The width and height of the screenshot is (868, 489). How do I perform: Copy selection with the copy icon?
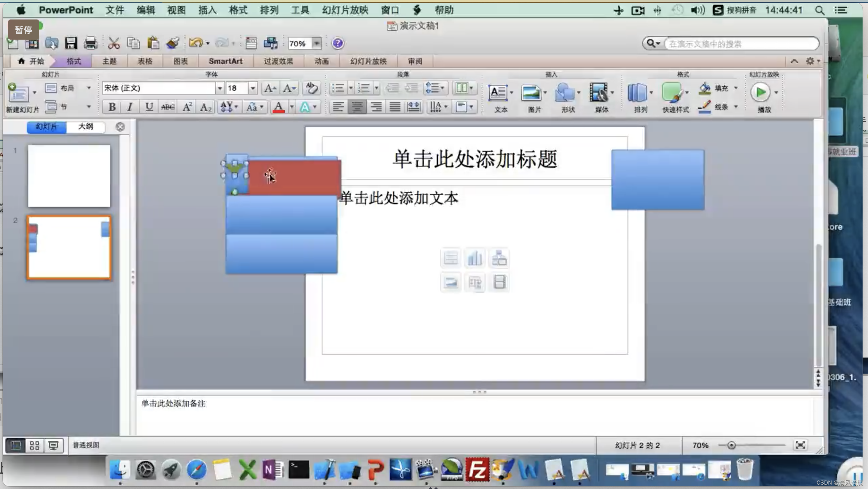click(133, 43)
